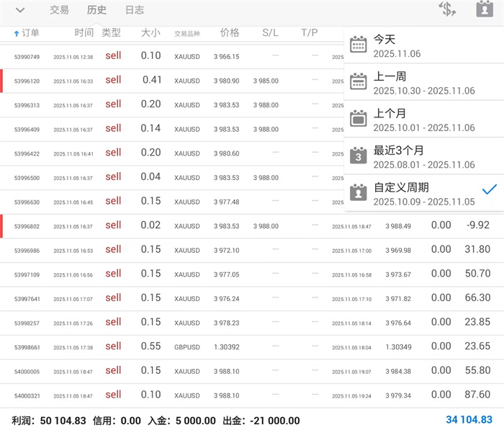Click the 利润 50 104.83 summary
Screen dimensions: 504x430
(49, 421)
